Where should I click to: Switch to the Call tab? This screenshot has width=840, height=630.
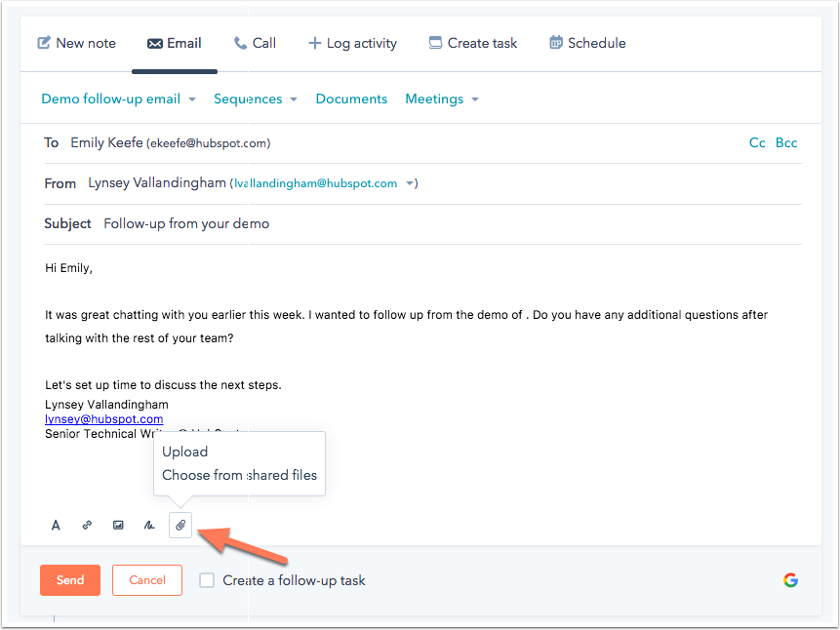point(255,43)
